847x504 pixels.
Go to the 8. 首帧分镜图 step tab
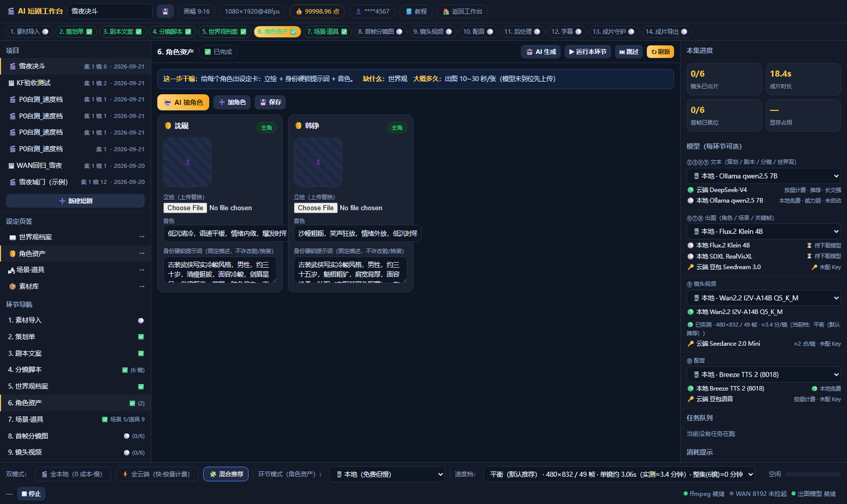(x=380, y=32)
